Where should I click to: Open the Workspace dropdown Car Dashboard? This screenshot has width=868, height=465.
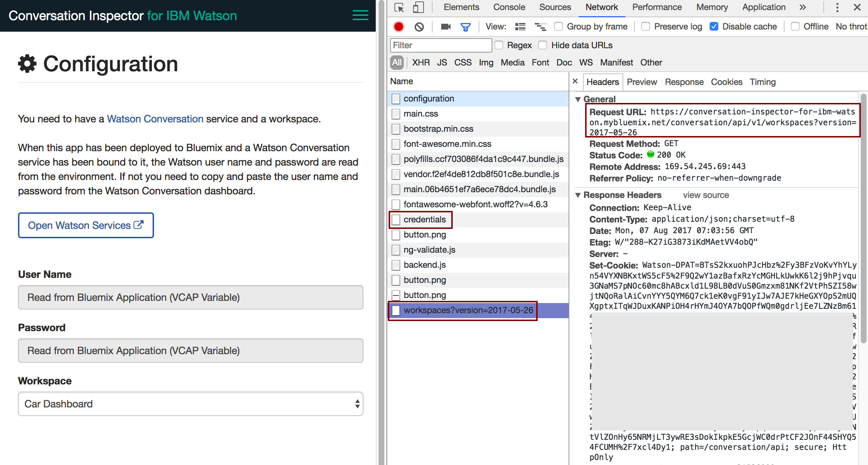coord(190,404)
